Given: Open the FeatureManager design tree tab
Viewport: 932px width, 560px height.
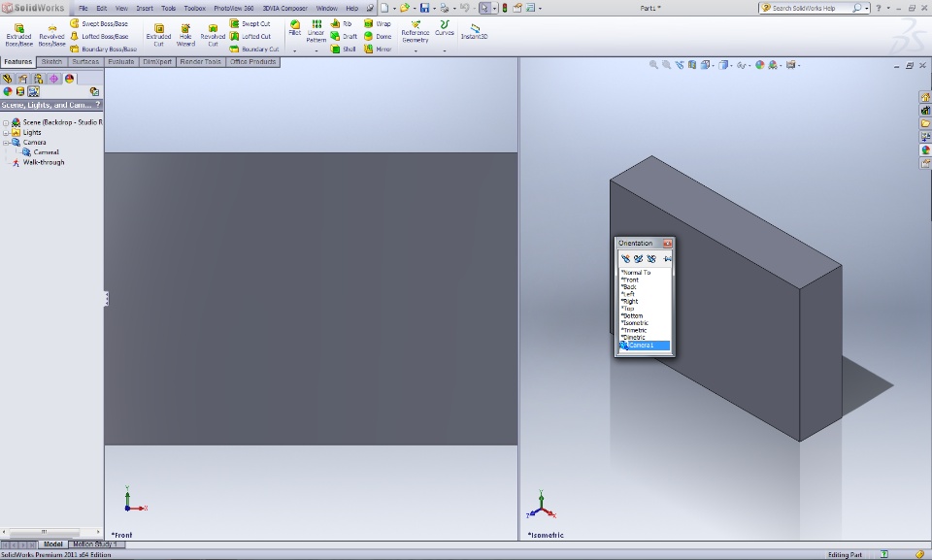Looking at the screenshot, I should (x=7, y=79).
